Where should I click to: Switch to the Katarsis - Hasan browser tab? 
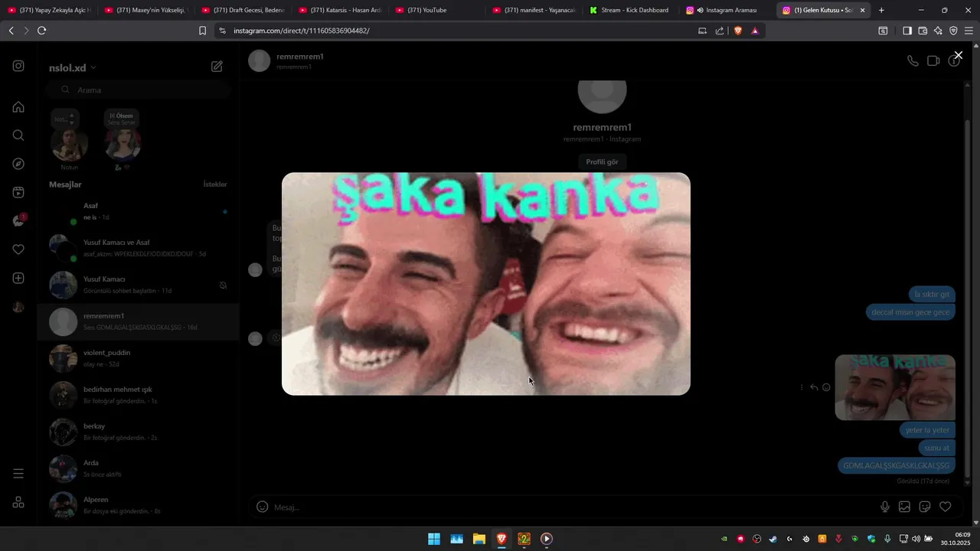(340, 10)
